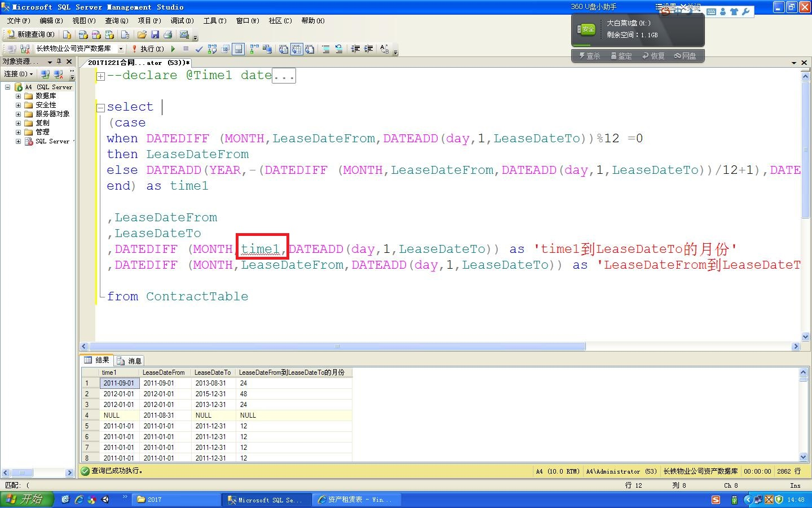Switch to the 消息 tab
The width and height of the screenshot is (812, 508).
[130, 361]
